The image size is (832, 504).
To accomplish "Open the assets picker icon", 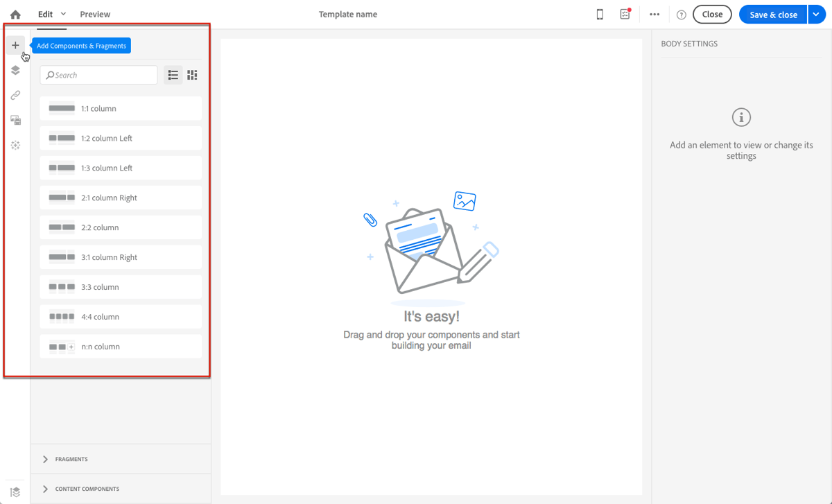I will point(15,119).
